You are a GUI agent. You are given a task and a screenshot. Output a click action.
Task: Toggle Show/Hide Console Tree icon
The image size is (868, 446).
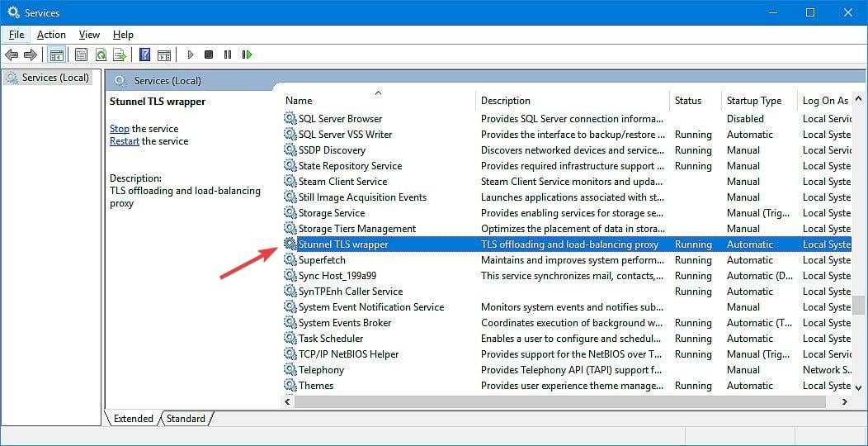coord(56,55)
